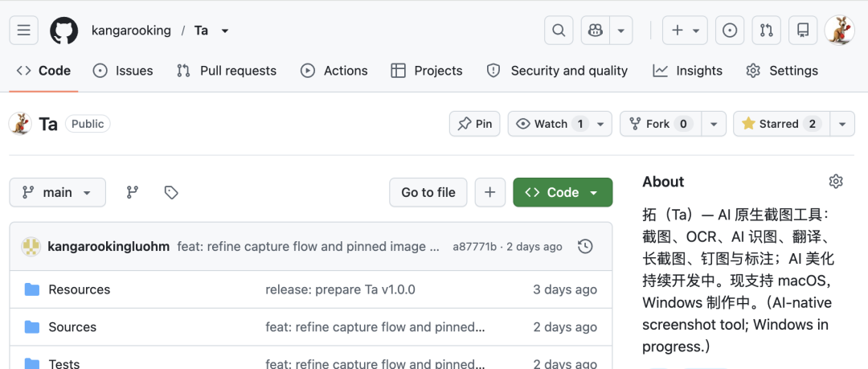This screenshot has width=868, height=369.
Task: Pin the Ta repository
Action: pos(474,124)
